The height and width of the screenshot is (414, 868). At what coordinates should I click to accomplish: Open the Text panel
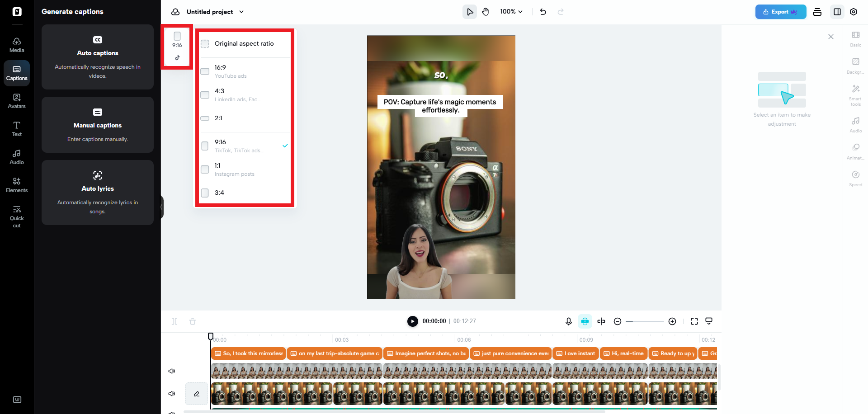pos(17,128)
